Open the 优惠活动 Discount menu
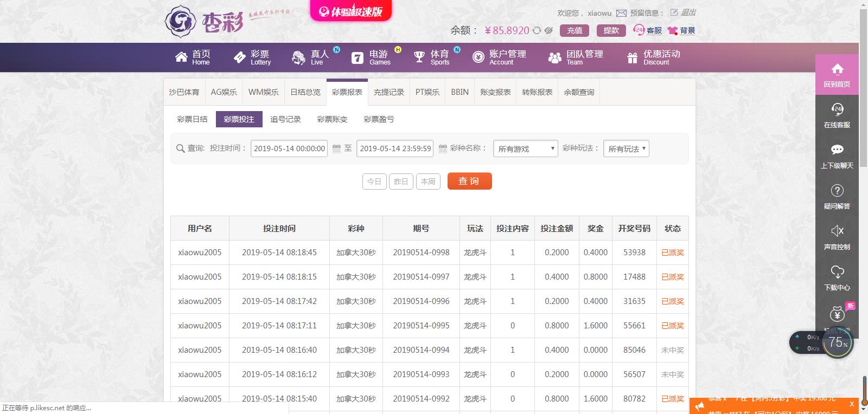 pos(653,57)
